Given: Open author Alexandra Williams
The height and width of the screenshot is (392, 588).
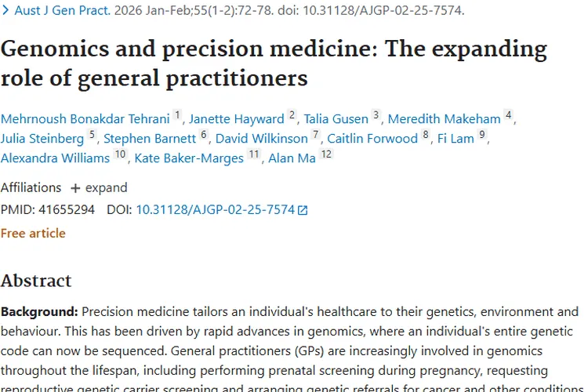Looking at the screenshot, I should [55, 158].
